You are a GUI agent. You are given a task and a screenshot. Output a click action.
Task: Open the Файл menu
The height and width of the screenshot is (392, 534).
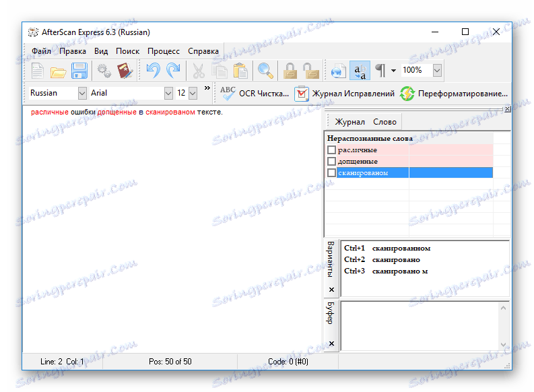click(x=41, y=51)
